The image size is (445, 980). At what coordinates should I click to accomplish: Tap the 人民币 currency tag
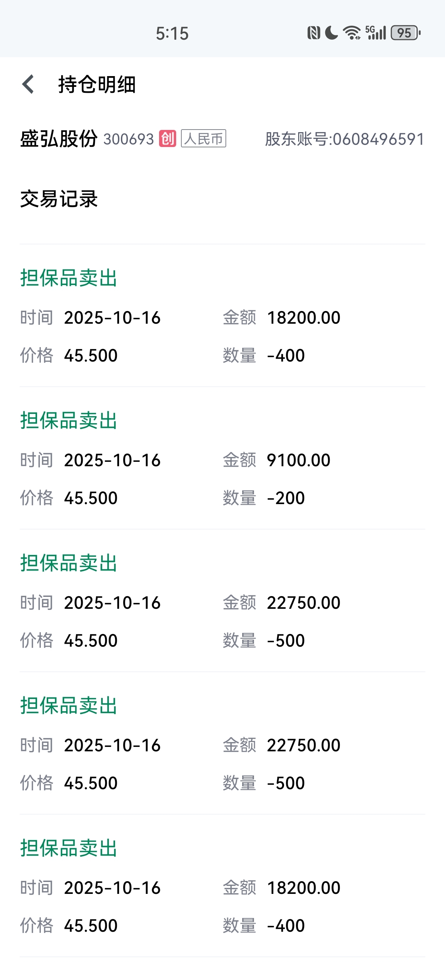coord(203,138)
